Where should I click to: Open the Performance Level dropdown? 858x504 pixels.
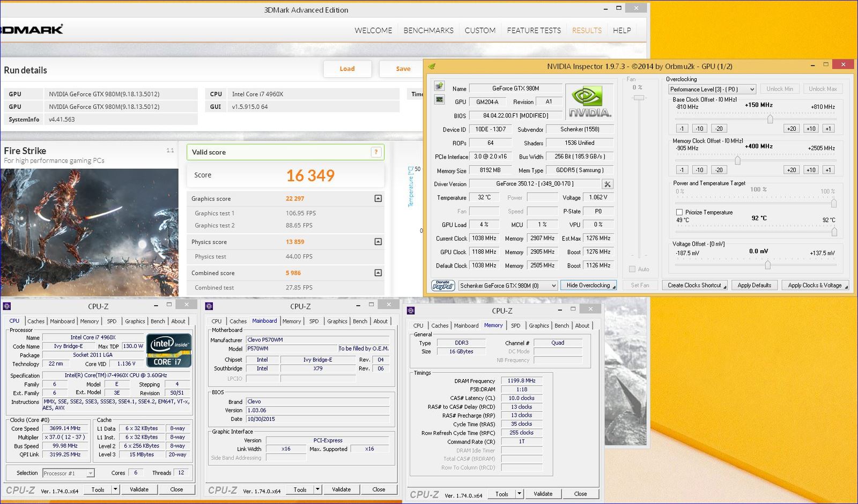(x=712, y=89)
